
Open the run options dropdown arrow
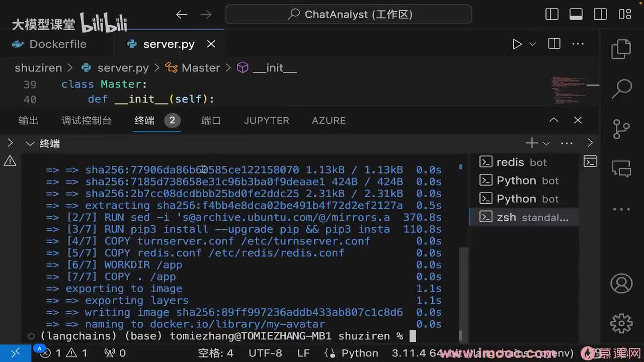(x=532, y=44)
